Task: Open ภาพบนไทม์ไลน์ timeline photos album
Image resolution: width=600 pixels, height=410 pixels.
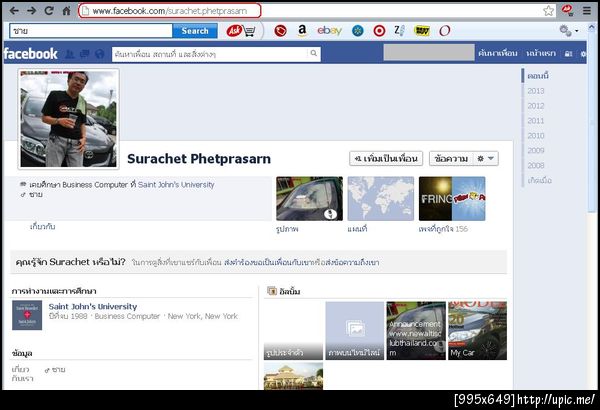Action: (x=355, y=331)
